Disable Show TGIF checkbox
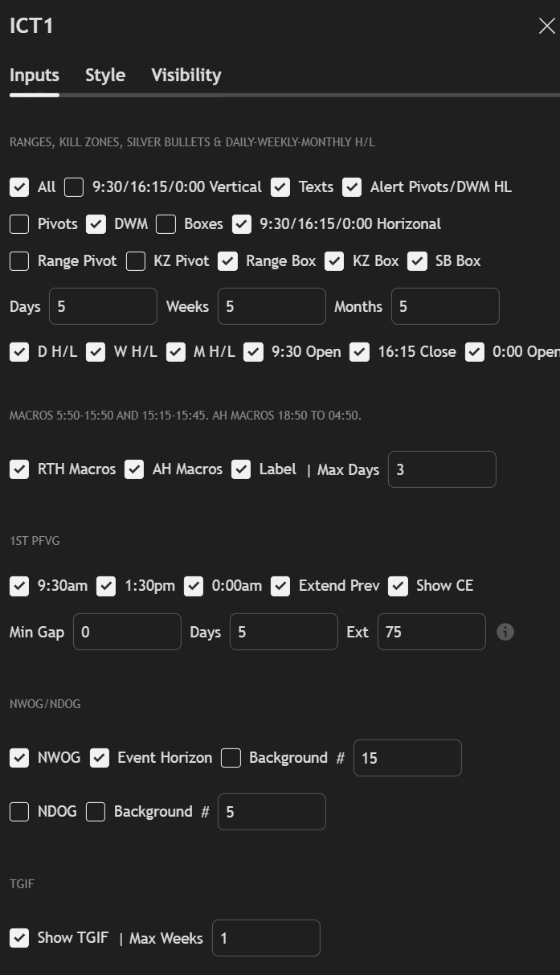This screenshot has width=560, height=975. pos(19,938)
